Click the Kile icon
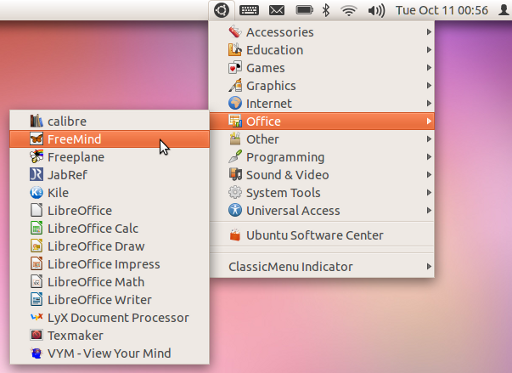The width and height of the screenshot is (512, 373). [36, 192]
